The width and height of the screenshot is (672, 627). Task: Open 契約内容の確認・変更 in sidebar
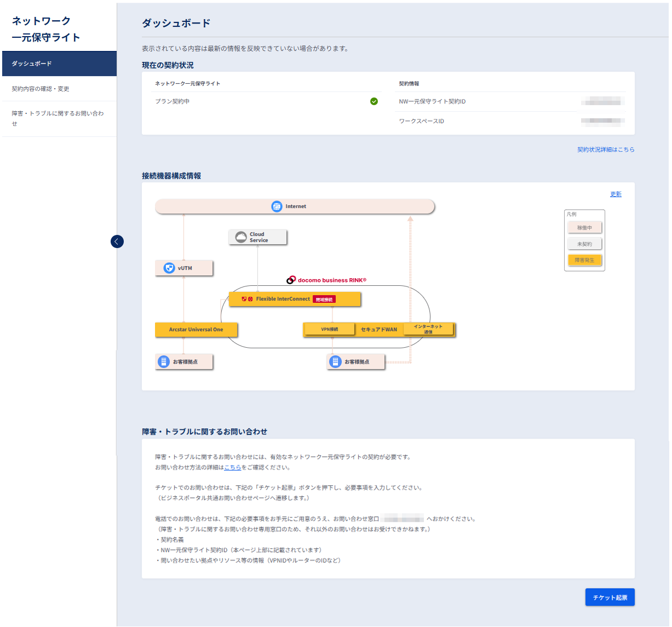[59, 89]
